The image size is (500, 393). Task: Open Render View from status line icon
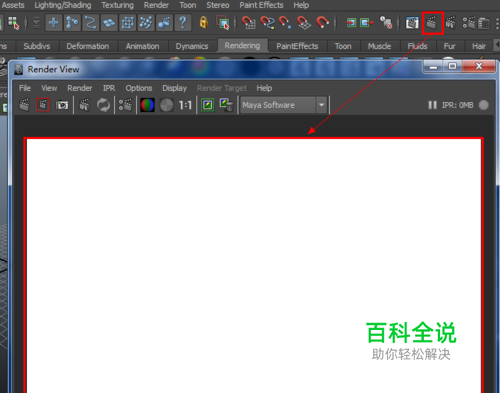click(x=412, y=23)
